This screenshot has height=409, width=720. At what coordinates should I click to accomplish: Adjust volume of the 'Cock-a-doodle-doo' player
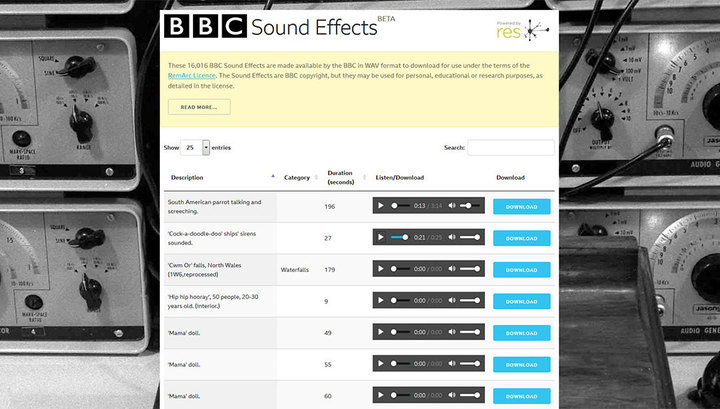pyautogui.click(x=470, y=237)
